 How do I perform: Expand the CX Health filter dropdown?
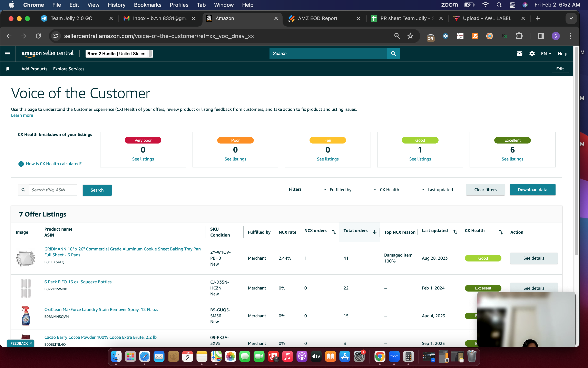(x=386, y=190)
